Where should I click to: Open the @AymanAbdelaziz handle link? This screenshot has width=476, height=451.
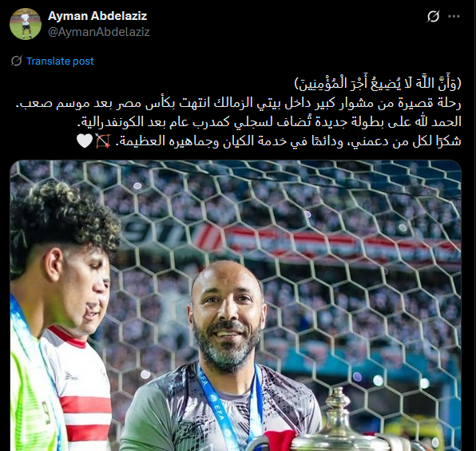(99, 32)
